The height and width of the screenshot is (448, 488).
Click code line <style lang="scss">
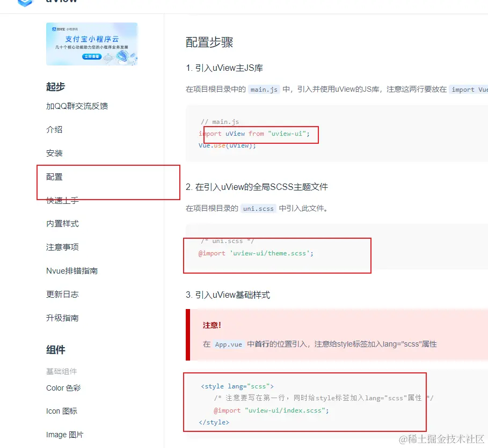coord(237,386)
